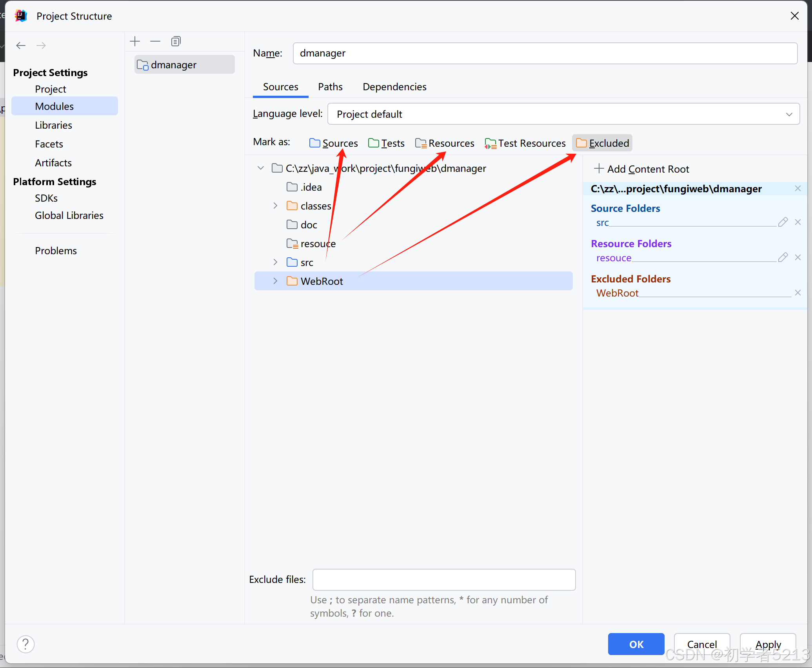812x668 pixels.
Task: Mark folder as Tests
Action: [387, 143]
